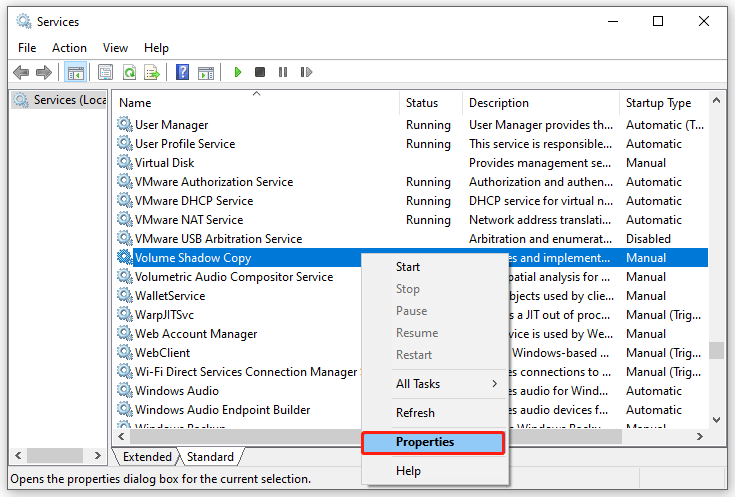
Task: Click the Back arrow toolbar icon
Action: click(21, 72)
